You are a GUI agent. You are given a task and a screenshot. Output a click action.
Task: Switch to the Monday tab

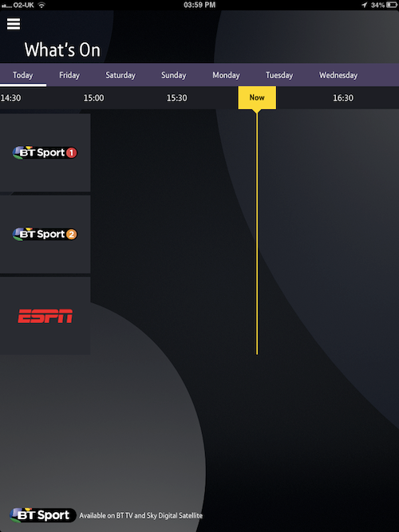point(226,75)
